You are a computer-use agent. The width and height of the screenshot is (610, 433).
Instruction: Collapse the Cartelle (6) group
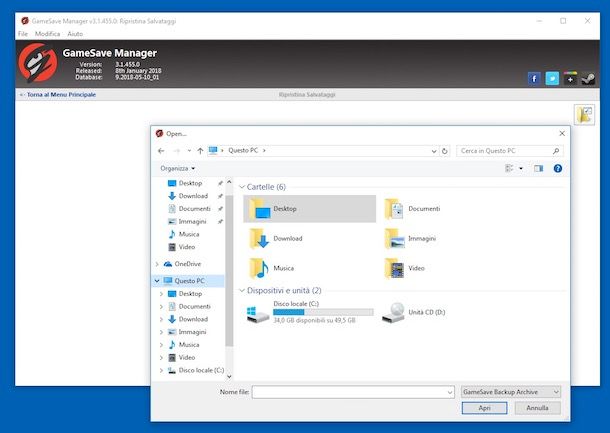click(241, 187)
